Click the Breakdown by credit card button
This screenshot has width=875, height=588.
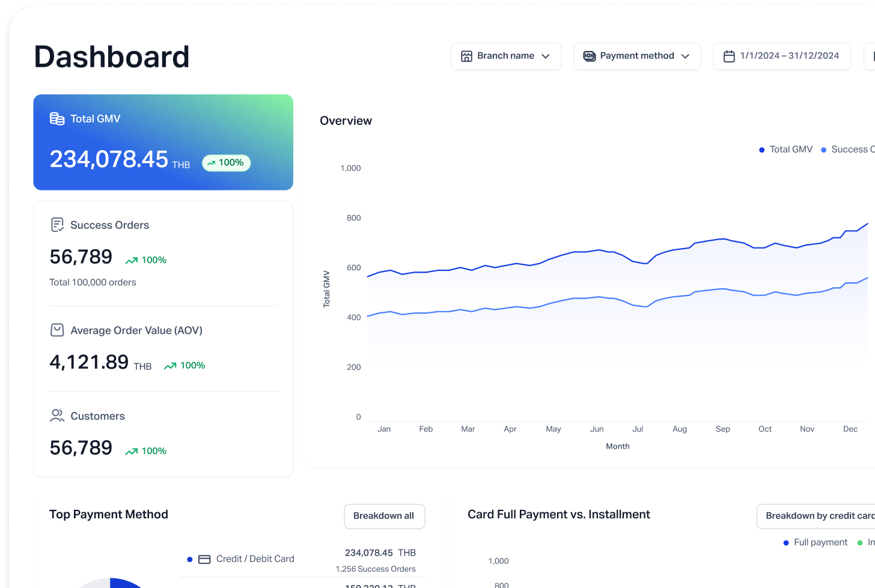tap(819, 516)
